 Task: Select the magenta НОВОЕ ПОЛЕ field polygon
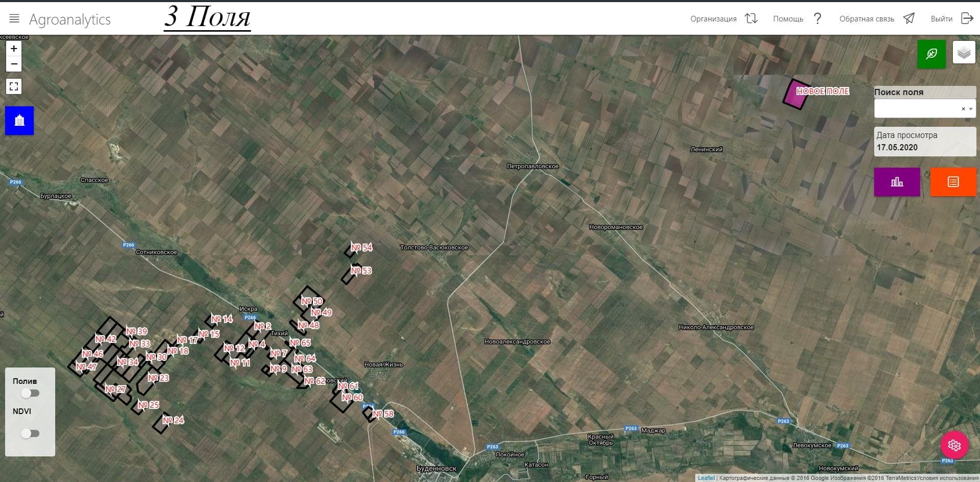793,95
